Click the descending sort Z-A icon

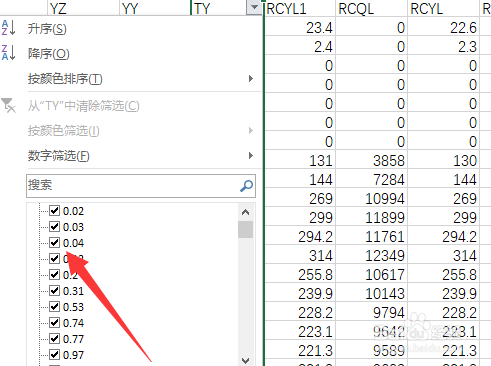(8, 53)
